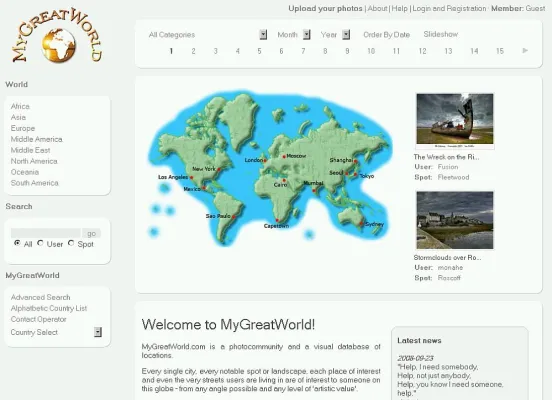This screenshot has height=400, width=552.
Task: Click Order By Date option
Action: [387, 35]
